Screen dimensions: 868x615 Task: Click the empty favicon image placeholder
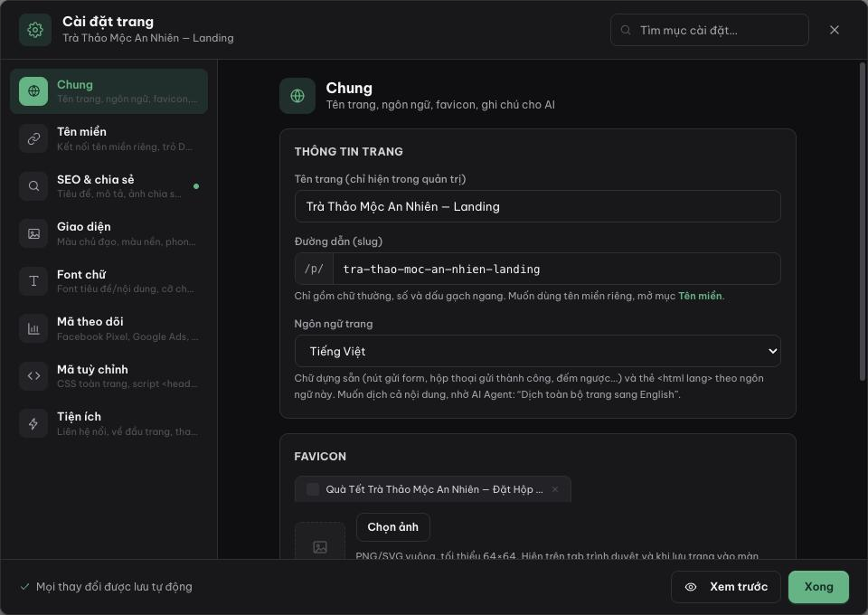pyautogui.click(x=320, y=540)
